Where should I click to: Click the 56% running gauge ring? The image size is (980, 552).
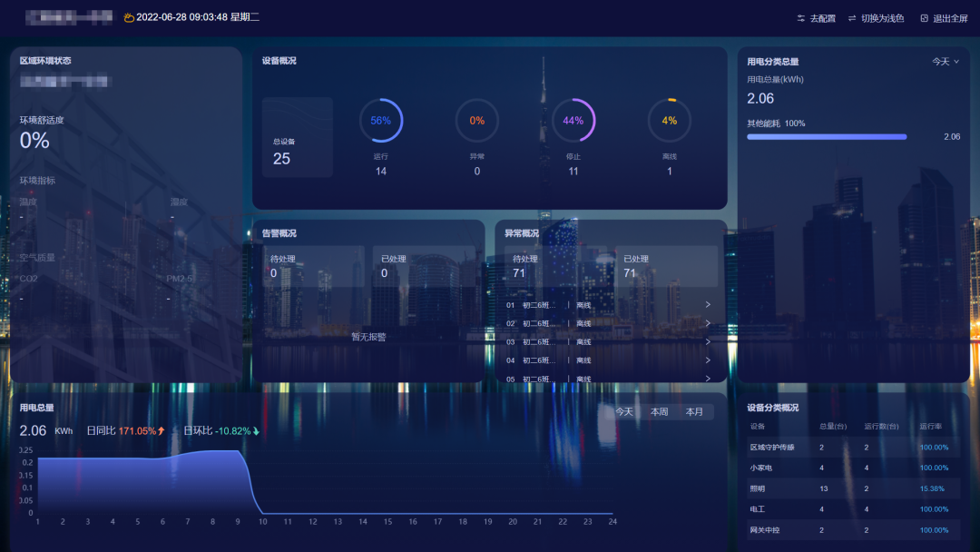click(380, 121)
